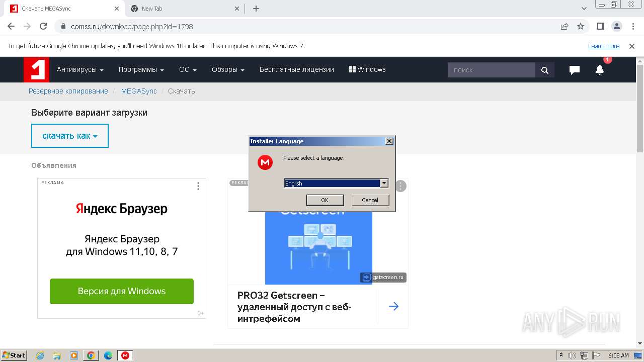Expand the Программы menu
Image resolution: width=644 pixels, height=362 pixels.
tap(141, 69)
